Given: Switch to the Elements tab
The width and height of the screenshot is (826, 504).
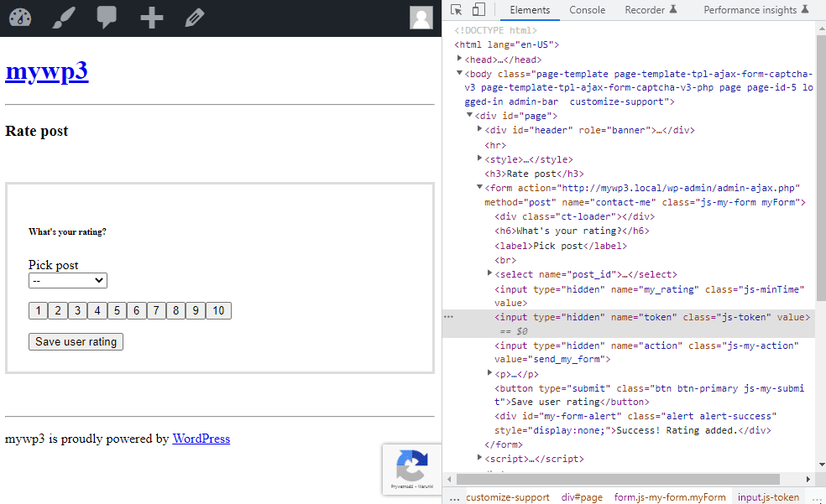Looking at the screenshot, I should click(x=530, y=10).
